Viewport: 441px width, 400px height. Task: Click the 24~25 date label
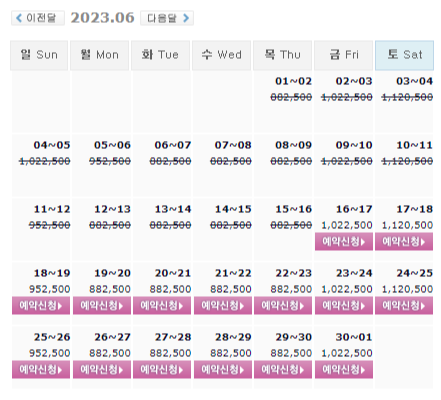coord(414,273)
